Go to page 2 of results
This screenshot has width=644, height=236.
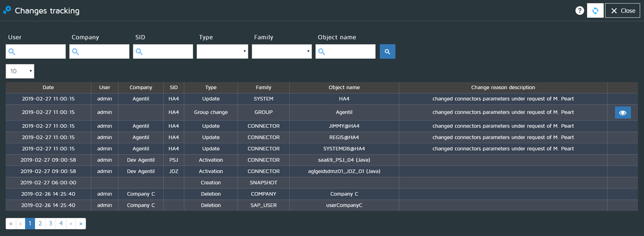point(40,223)
